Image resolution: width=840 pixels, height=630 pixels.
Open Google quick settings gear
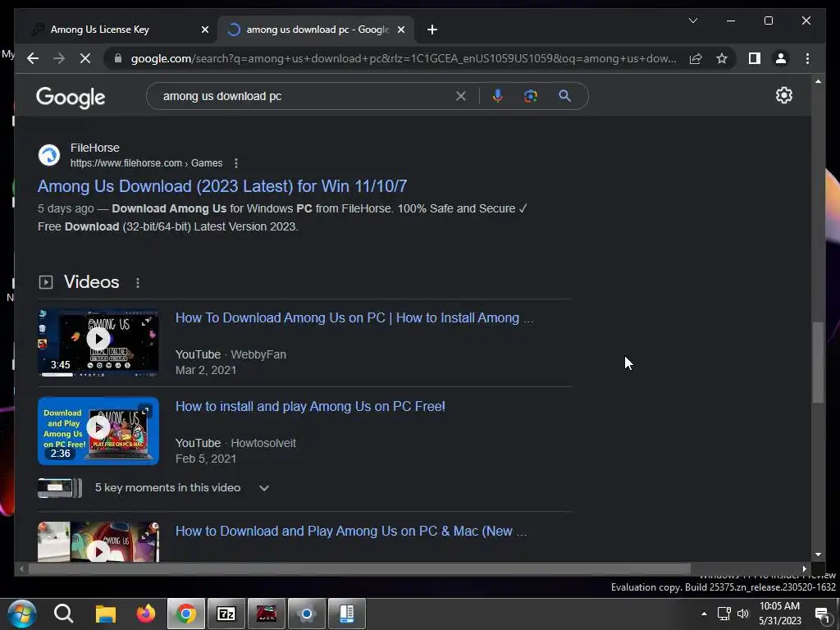tap(783, 95)
